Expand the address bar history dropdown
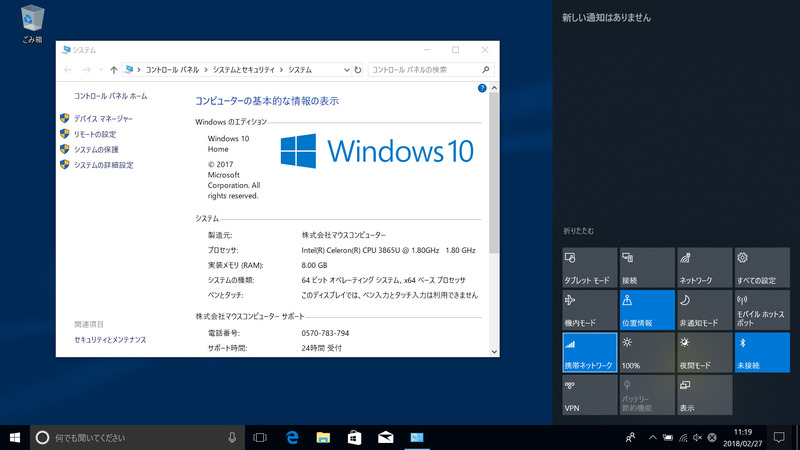 point(346,70)
